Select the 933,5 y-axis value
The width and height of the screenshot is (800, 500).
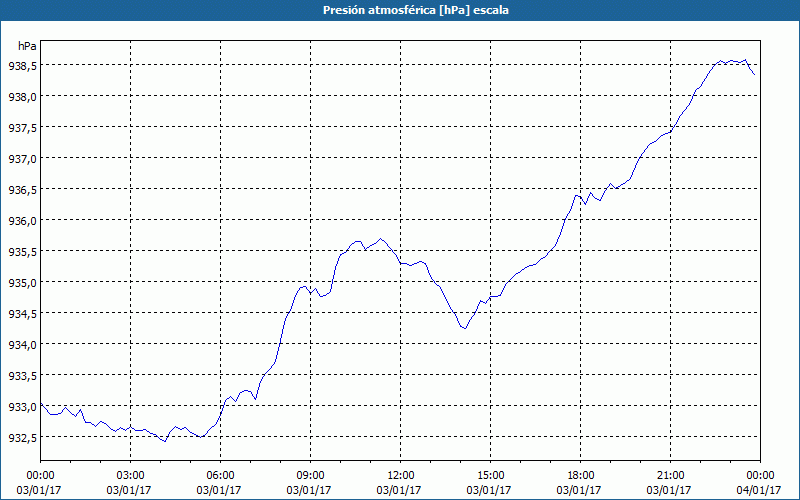point(22,376)
